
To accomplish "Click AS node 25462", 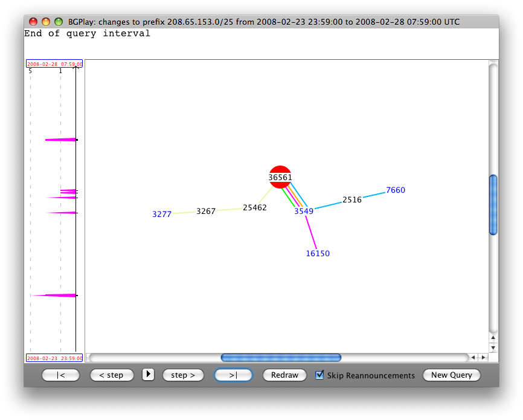I will coord(255,208).
